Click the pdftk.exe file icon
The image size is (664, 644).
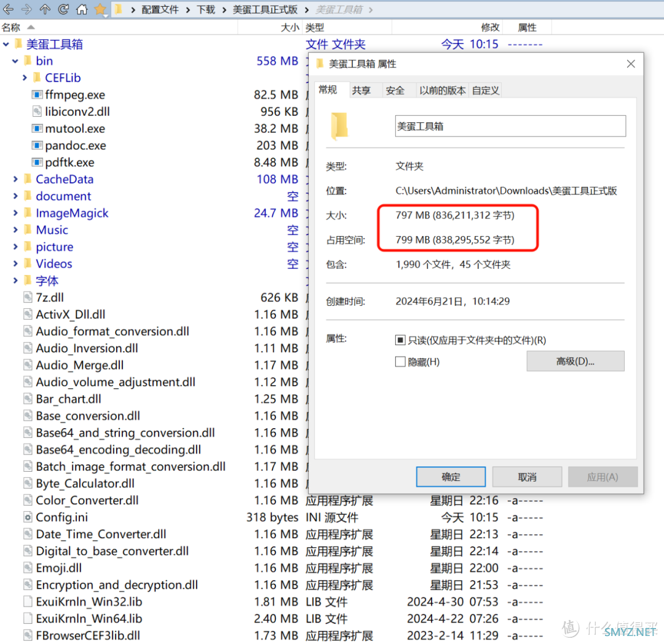point(38,162)
